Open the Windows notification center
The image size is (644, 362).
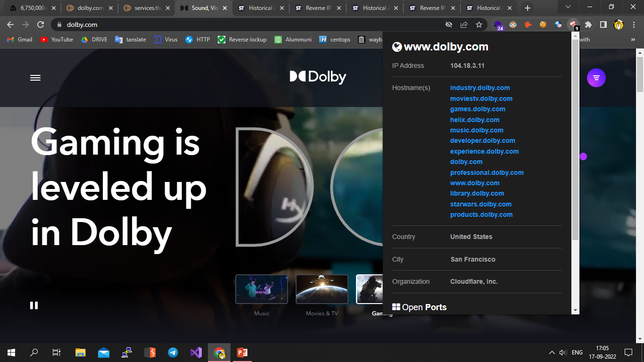pyautogui.click(x=628, y=352)
